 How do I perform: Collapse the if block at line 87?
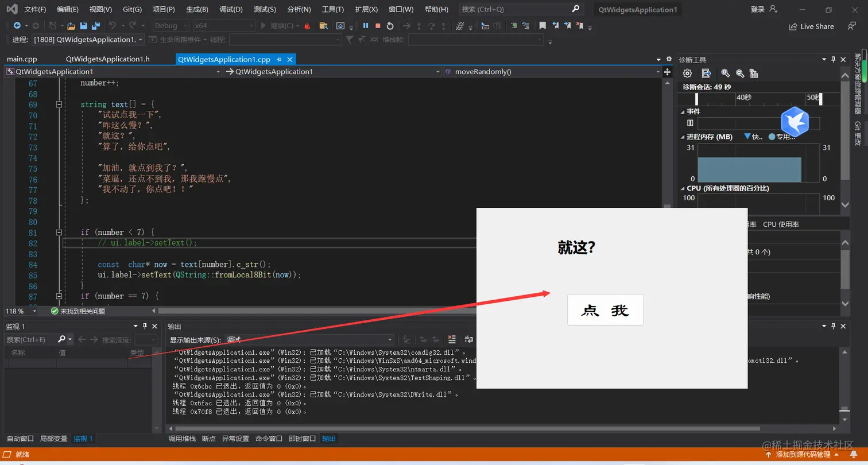pyautogui.click(x=59, y=296)
